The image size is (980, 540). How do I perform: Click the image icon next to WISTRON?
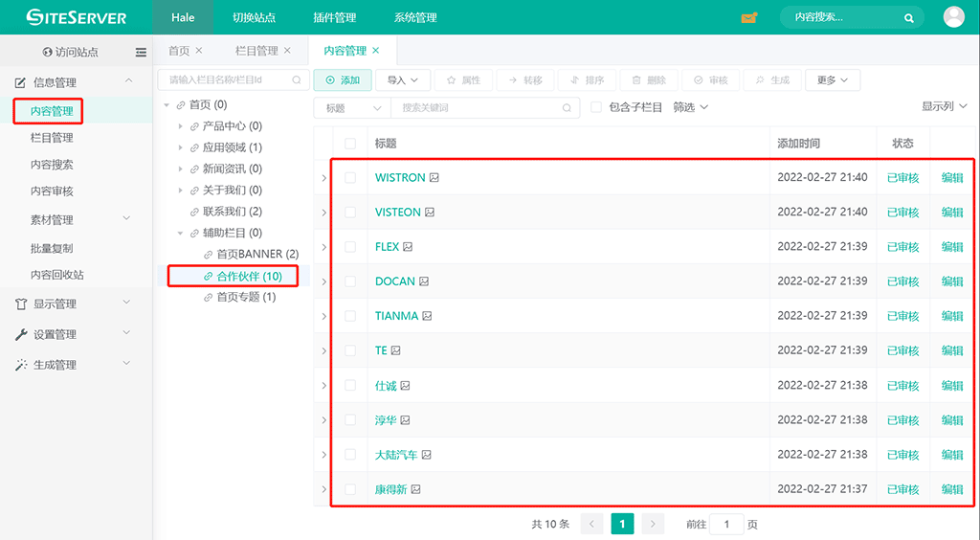pyautogui.click(x=434, y=177)
